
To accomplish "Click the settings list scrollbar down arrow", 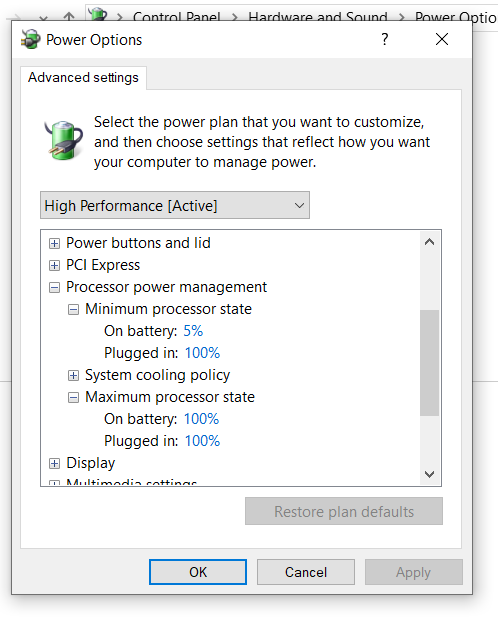I will click(x=430, y=474).
